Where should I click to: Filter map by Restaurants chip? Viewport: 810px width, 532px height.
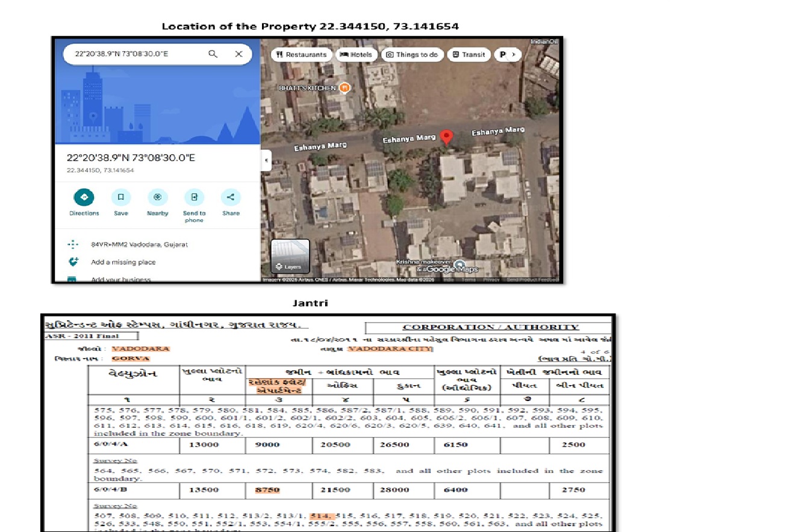pos(302,55)
